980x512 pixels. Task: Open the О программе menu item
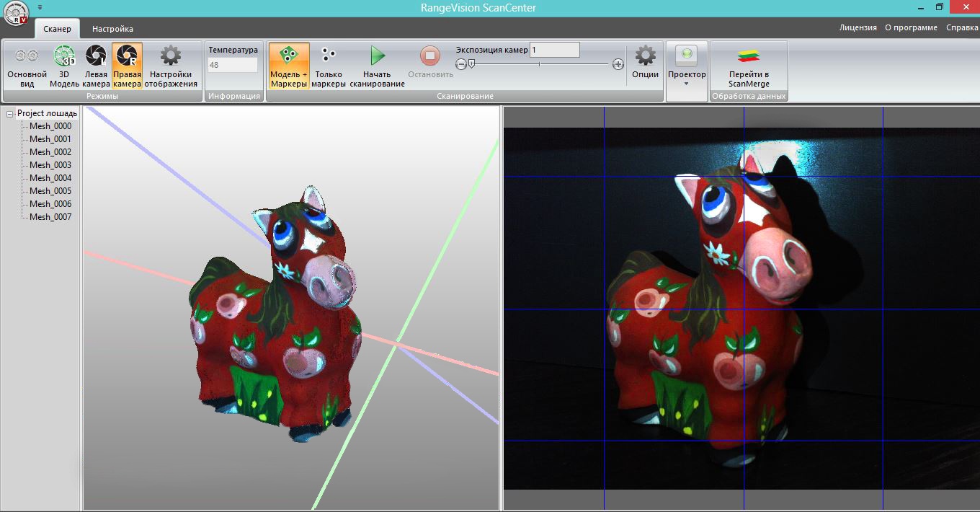[911, 27]
